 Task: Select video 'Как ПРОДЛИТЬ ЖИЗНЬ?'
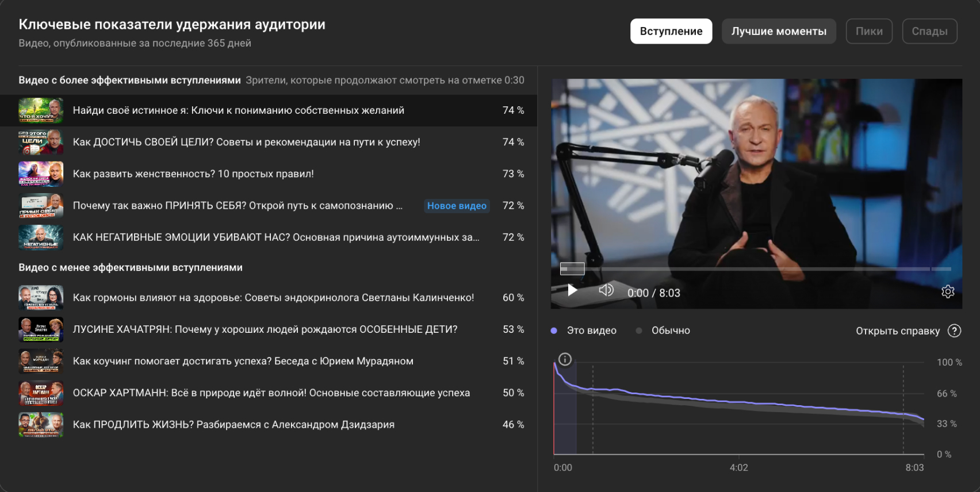click(x=269, y=425)
